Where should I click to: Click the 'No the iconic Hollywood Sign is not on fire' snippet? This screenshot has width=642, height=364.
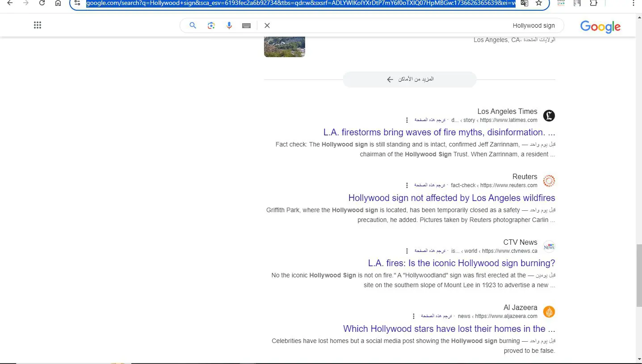(x=413, y=280)
